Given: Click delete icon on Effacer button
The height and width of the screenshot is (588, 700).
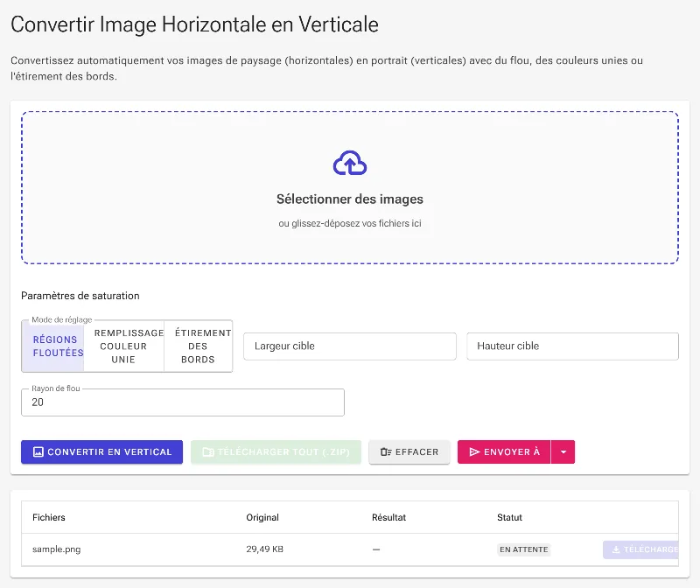Looking at the screenshot, I should pos(386,451).
